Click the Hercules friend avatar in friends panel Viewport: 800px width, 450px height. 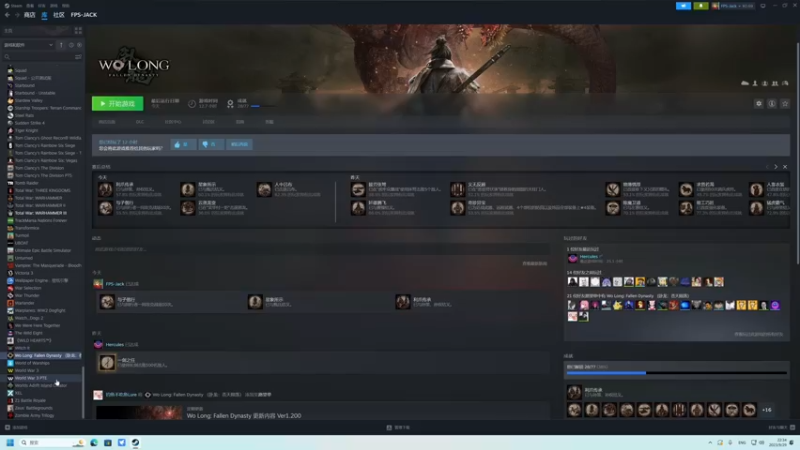[572, 258]
